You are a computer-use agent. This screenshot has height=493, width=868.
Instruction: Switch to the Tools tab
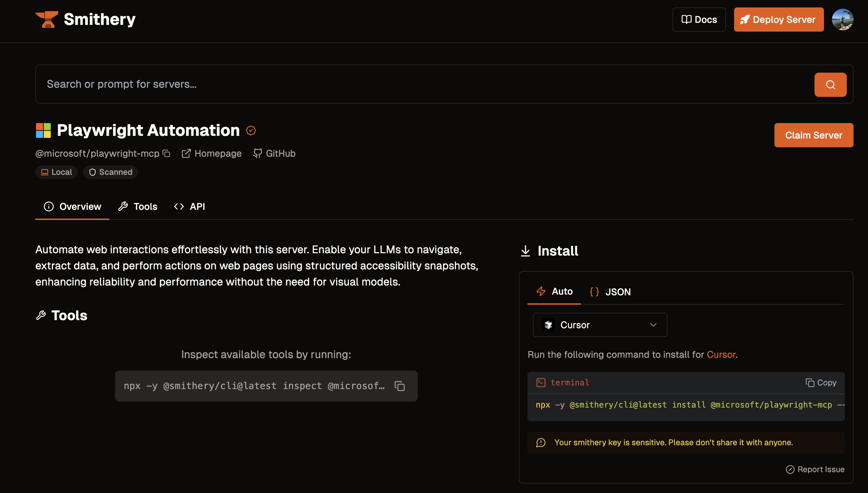point(138,206)
